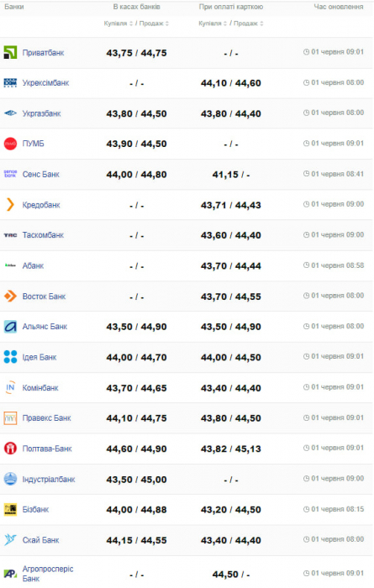
Task: Sort card payment rates by Продаж
Action: pos(248,24)
